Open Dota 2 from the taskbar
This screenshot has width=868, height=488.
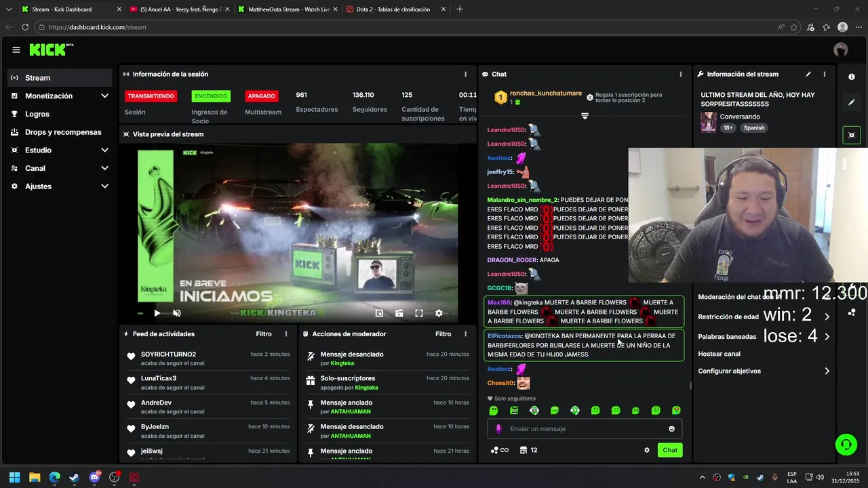[x=134, y=477]
